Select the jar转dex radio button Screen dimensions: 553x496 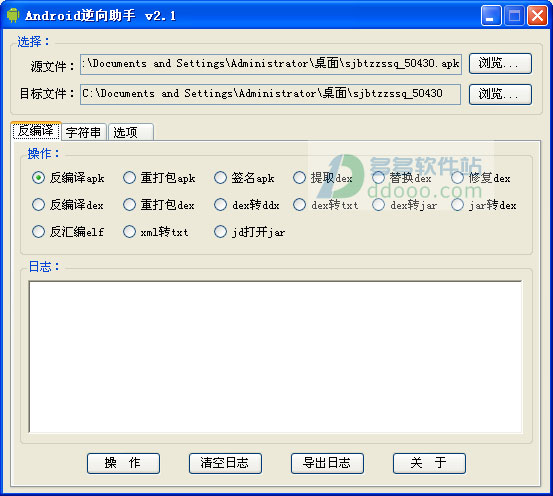click(x=484, y=205)
